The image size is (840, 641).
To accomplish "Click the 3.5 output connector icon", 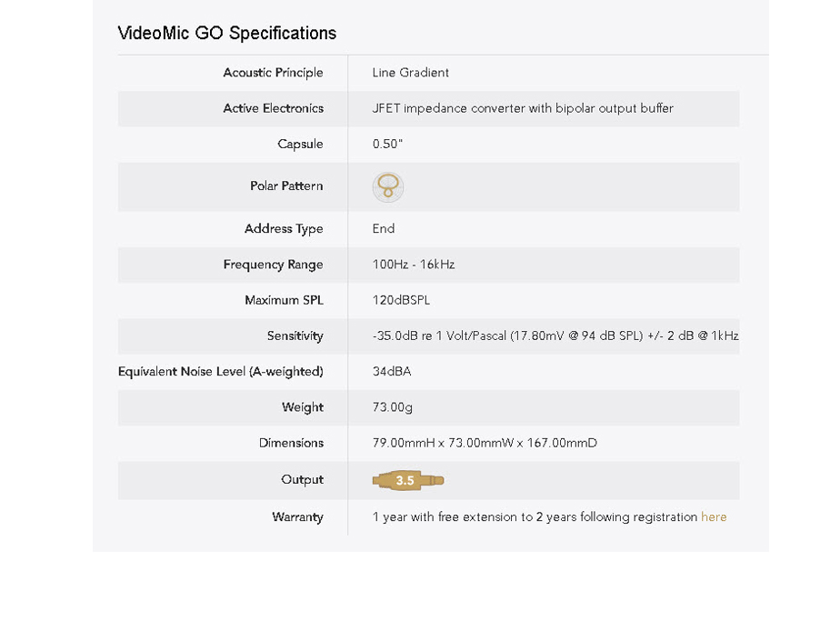I will click(x=408, y=480).
